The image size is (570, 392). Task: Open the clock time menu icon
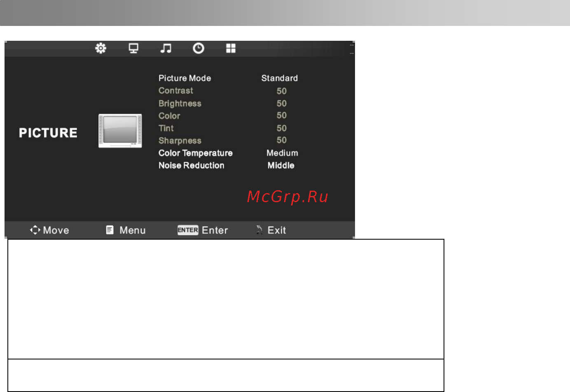[x=199, y=48]
